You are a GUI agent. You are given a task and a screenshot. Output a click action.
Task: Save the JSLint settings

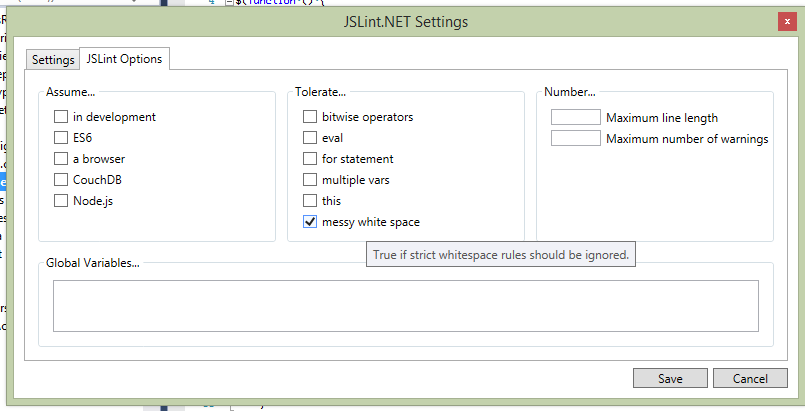click(x=670, y=378)
